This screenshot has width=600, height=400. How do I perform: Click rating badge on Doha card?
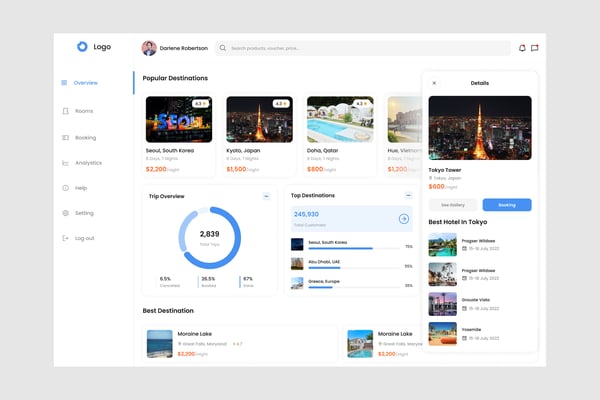[362, 104]
